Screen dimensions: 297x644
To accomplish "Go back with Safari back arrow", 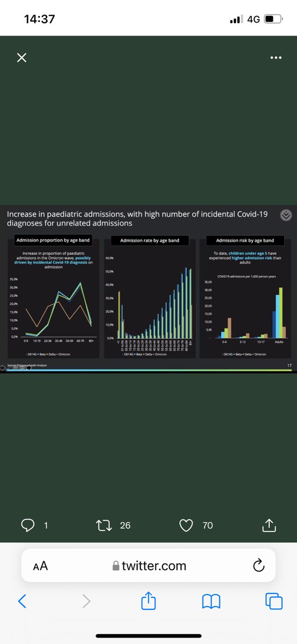I will [x=22, y=601].
